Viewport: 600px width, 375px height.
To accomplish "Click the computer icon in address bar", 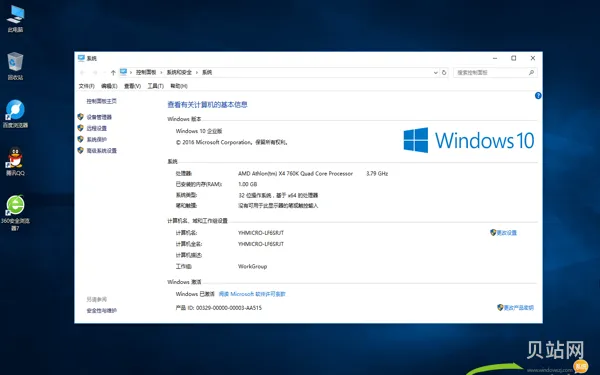I will pos(123,72).
